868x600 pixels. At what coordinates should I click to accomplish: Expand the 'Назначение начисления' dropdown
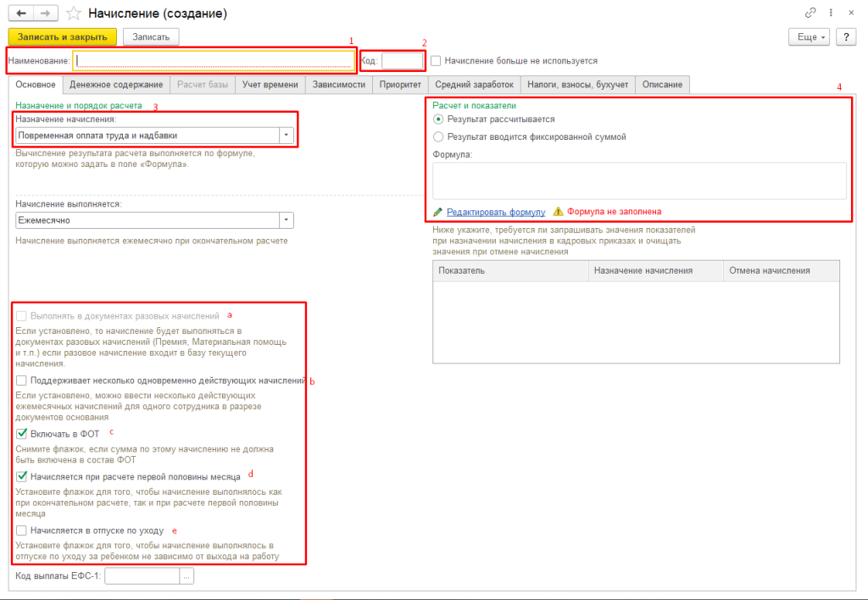[x=287, y=136]
